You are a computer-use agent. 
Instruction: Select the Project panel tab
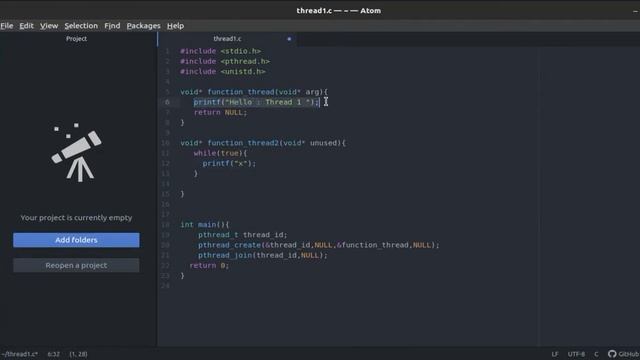coord(76,39)
